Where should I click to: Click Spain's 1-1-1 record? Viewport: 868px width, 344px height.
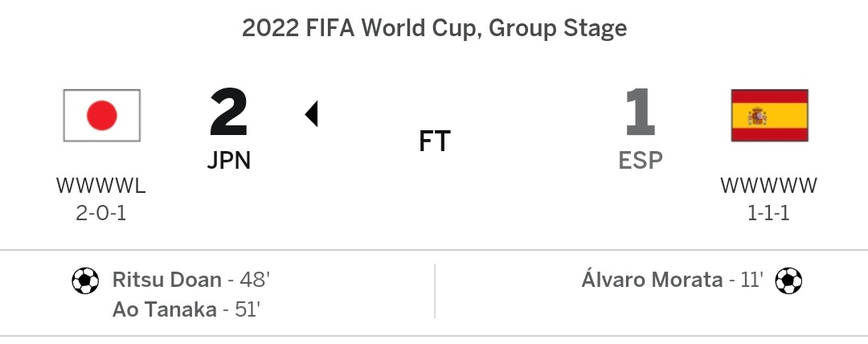coord(768,213)
